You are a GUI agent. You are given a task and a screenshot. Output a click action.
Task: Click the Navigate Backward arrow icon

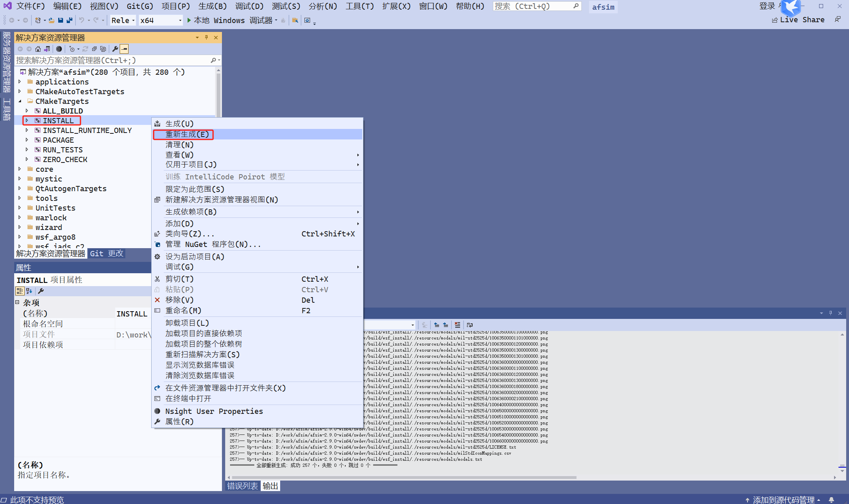(11, 20)
